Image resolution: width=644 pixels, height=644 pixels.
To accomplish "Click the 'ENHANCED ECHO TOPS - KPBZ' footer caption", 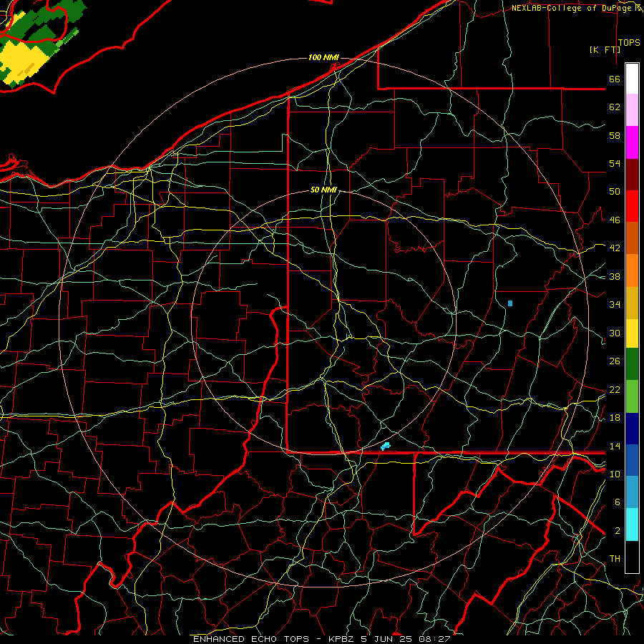I will pos(275,639).
